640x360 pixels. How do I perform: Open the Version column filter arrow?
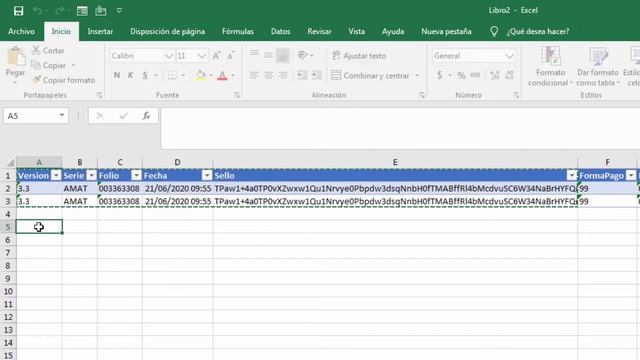coord(56,176)
